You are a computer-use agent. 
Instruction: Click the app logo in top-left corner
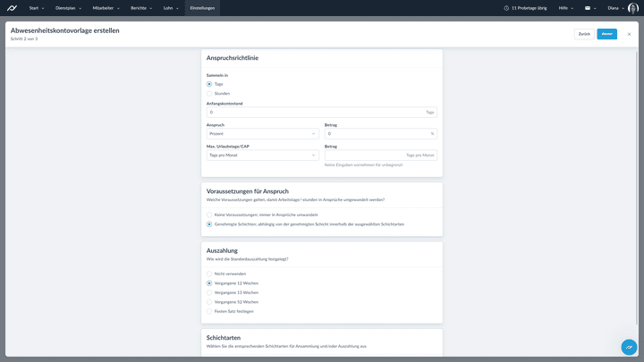[12, 8]
